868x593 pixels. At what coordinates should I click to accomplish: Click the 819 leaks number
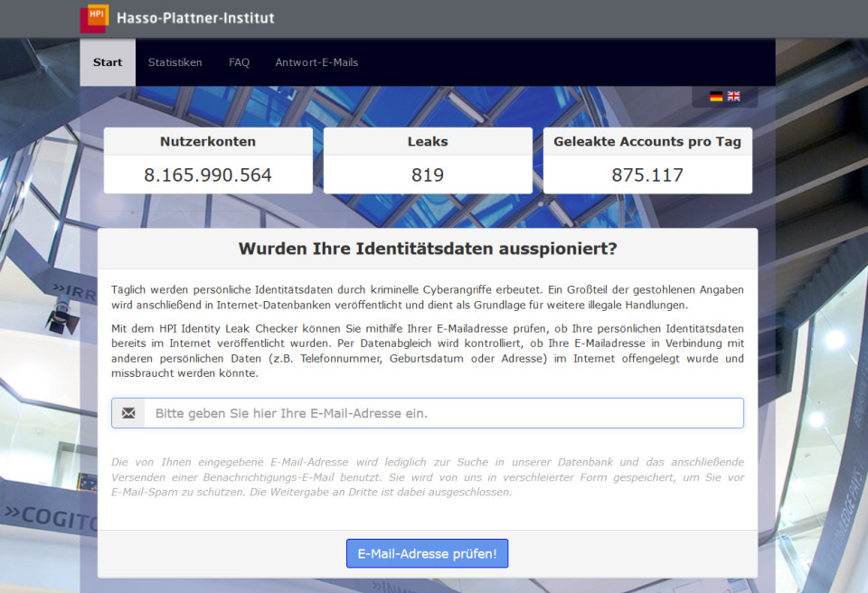428,174
